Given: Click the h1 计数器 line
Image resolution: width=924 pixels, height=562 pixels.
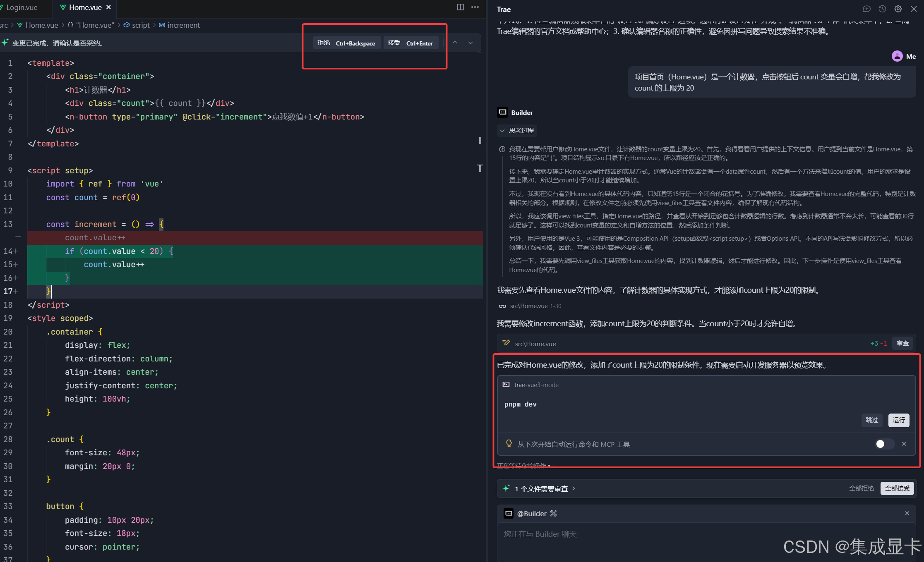Looking at the screenshot, I should (98, 90).
